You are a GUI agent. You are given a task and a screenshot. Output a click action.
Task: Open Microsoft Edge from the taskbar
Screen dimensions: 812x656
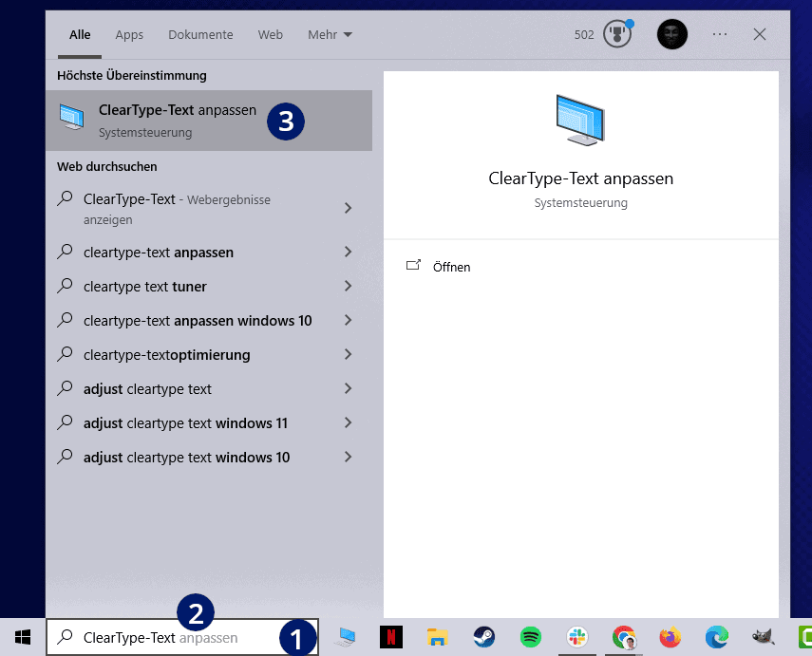[717, 637]
